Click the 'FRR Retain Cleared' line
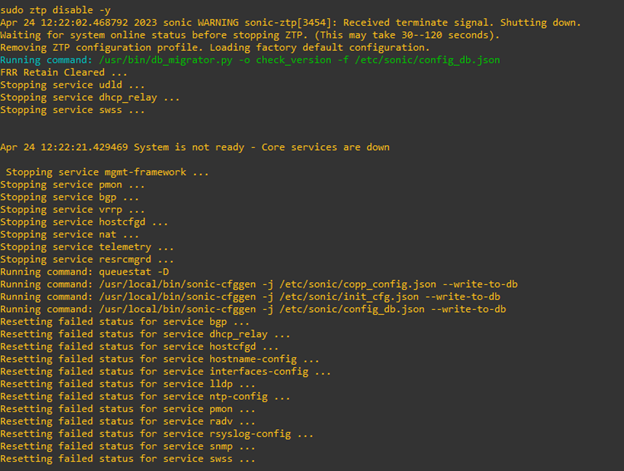This screenshot has height=471, width=624. point(64,72)
